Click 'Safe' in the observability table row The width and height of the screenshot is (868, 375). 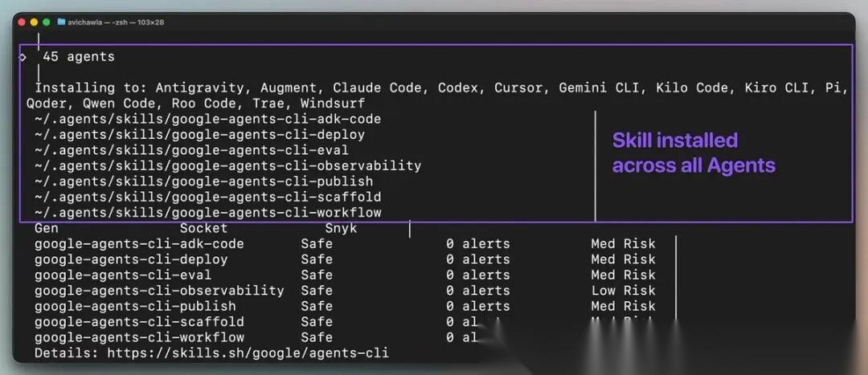pos(317,291)
